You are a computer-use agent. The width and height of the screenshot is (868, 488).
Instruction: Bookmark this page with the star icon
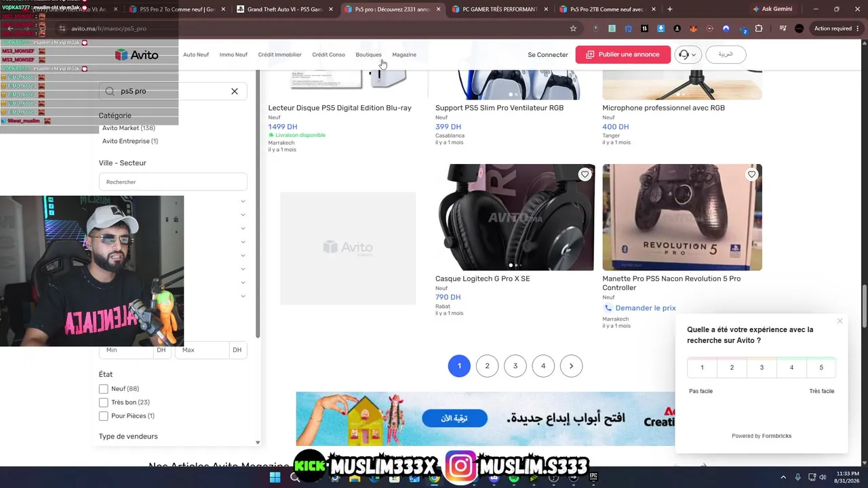click(x=573, y=28)
